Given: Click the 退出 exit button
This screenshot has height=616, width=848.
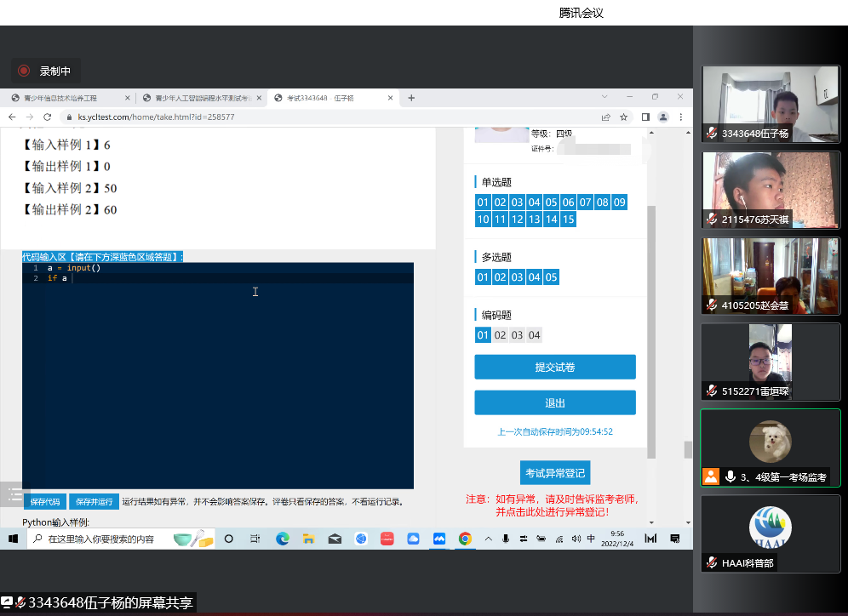Looking at the screenshot, I should click(x=555, y=403).
